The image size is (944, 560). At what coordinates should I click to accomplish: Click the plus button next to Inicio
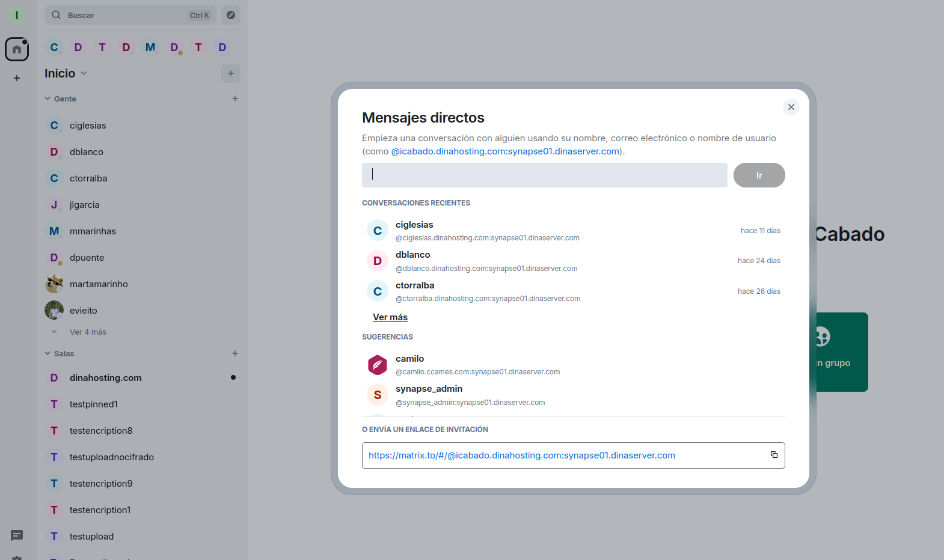[231, 73]
